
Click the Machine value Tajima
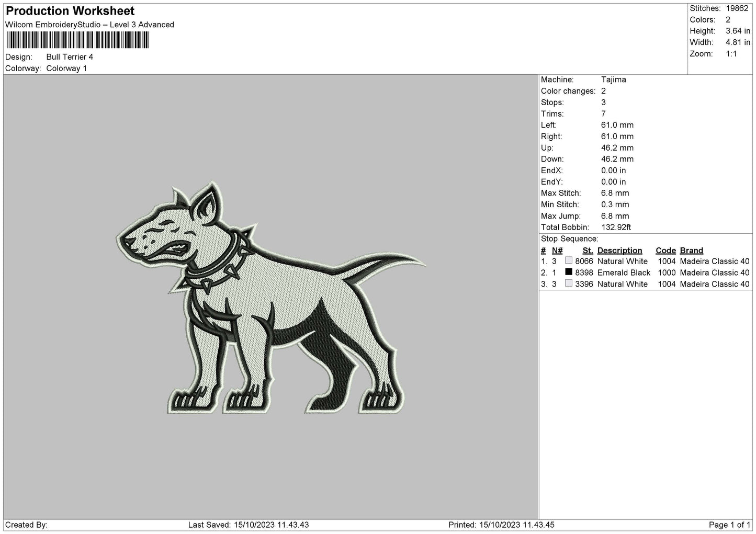(x=614, y=80)
